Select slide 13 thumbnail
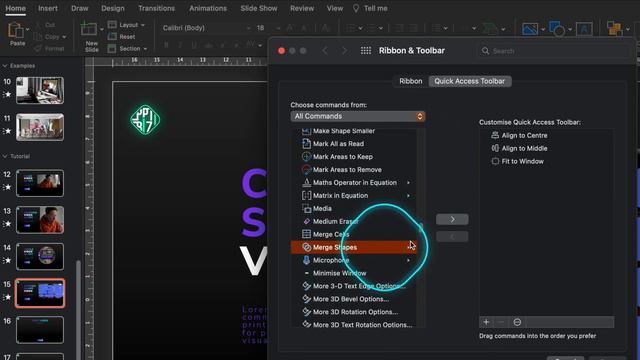 40,220
